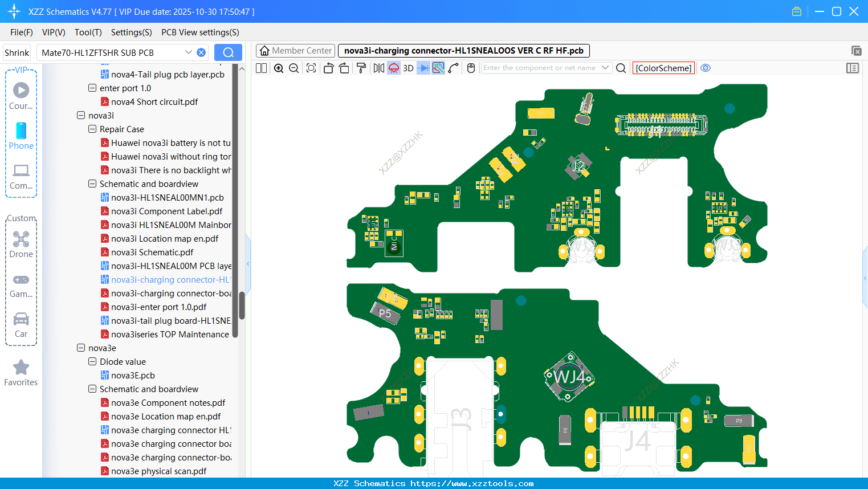This screenshot has width=868, height=489.
Task: Zoom out of the PCB view
Action: point(294,68)
